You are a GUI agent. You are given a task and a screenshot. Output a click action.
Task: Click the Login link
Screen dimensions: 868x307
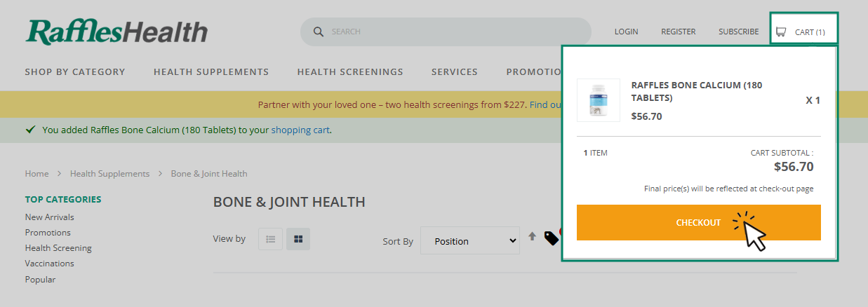[x=626, y=32]
